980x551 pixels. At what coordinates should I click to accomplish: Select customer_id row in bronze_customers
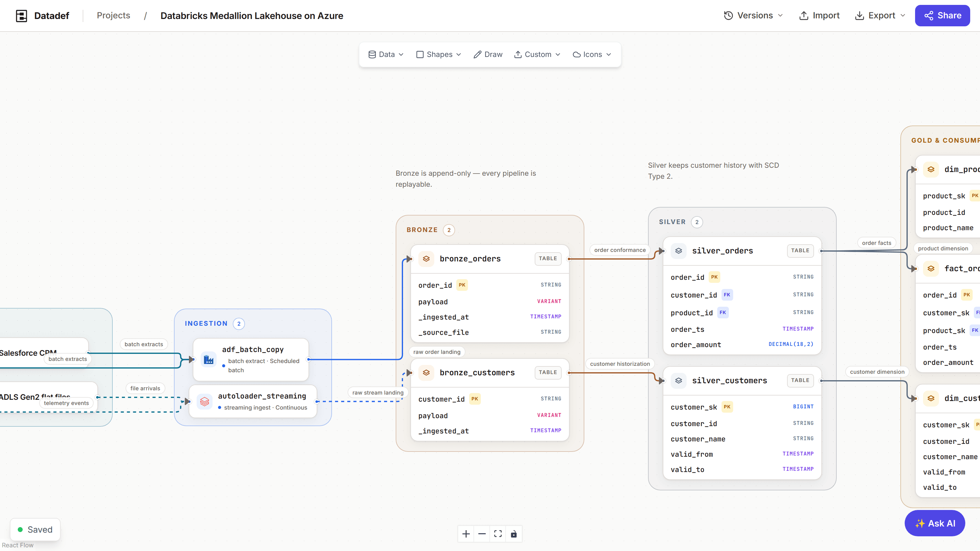click(x=490, y=399)
